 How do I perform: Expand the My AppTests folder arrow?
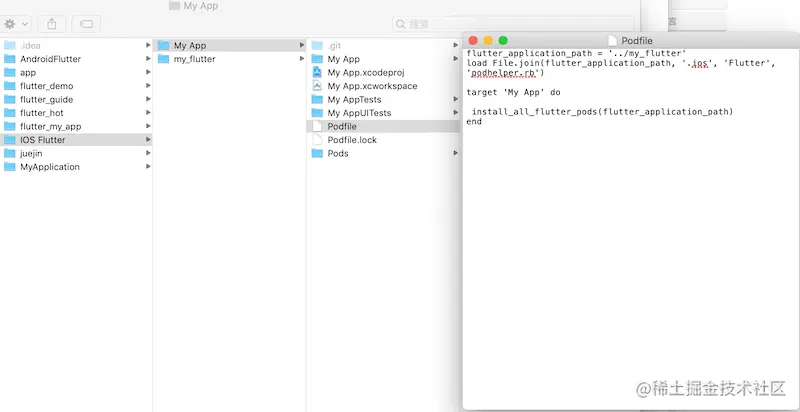click(x=456, y=99)
